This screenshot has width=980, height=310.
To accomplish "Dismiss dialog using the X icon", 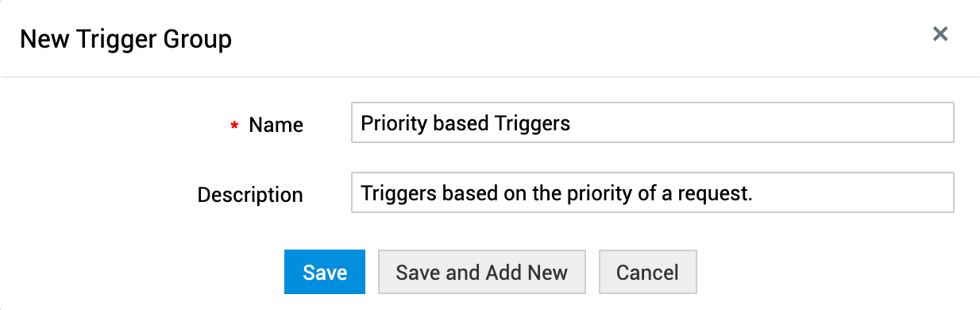I will click(x=940, y=34).
